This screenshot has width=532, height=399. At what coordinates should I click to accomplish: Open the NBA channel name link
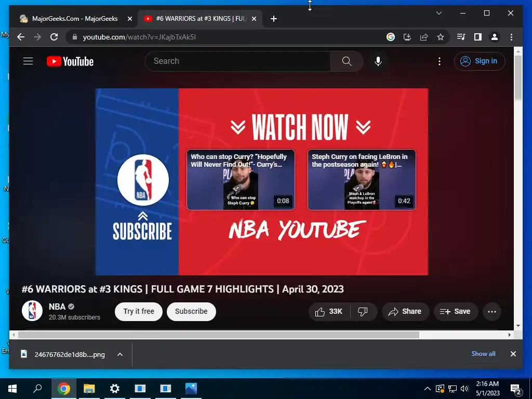click(57, 307)
